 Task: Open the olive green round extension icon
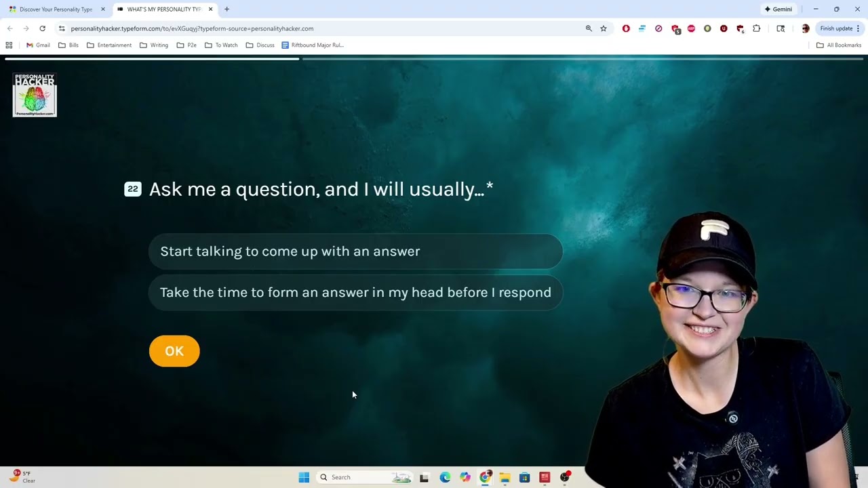point(707,28)
